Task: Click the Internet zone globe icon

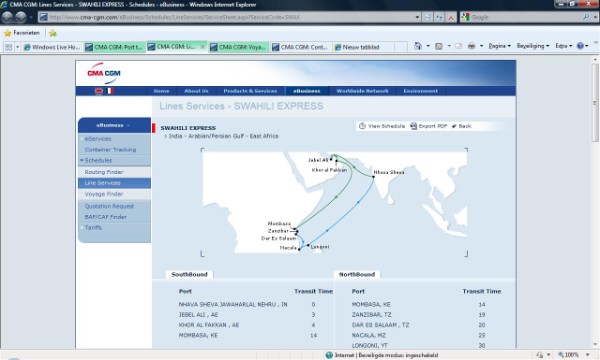Action: pos(329,355)
